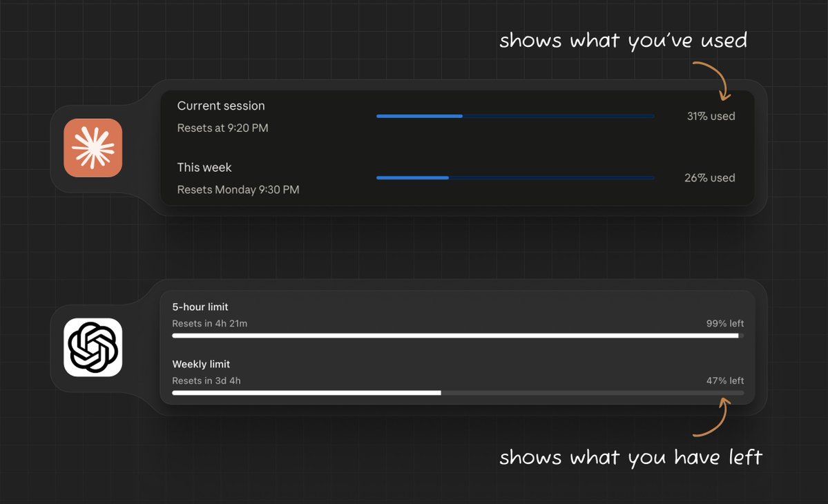This screenshot has width=828, height=504.
Task: Click the "Resets in 4h 21m" text
Action: click(x=210, y=324)
